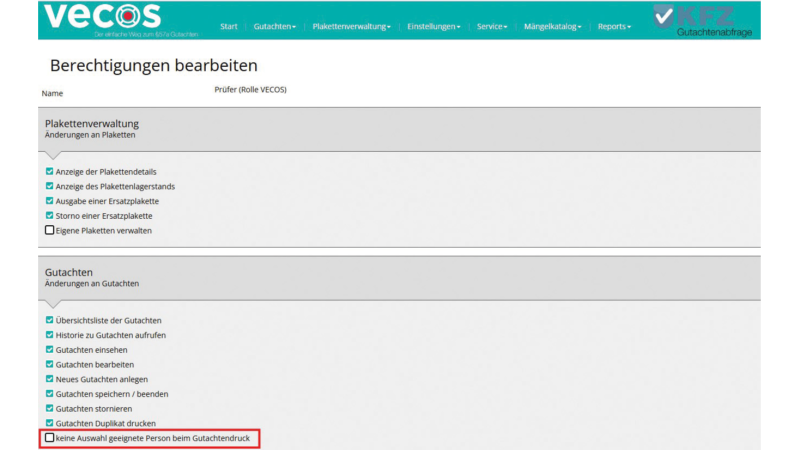Uncheck Anzeige des Plakettenlagerstands
This screenshot has width=800, height=450.
pos(49,186)
